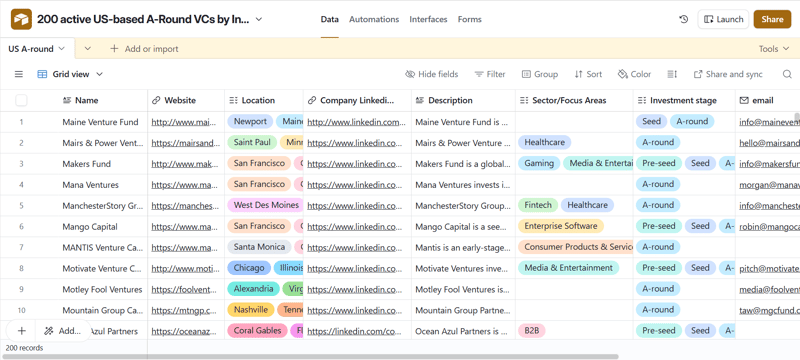Screen dimensions: 800x360
Task: Select the Mango Capital name cell
Action: click(x=90, y=227)
